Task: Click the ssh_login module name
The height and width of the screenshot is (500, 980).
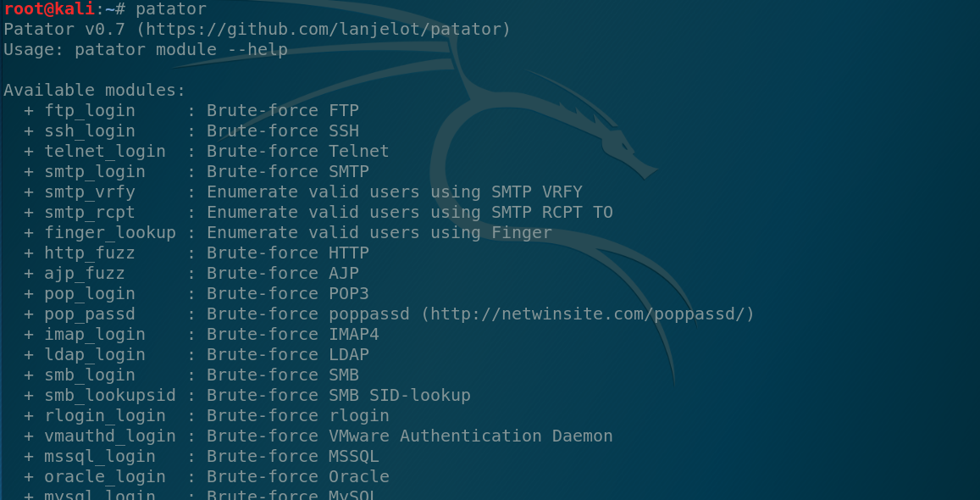Action: point(90,131)
